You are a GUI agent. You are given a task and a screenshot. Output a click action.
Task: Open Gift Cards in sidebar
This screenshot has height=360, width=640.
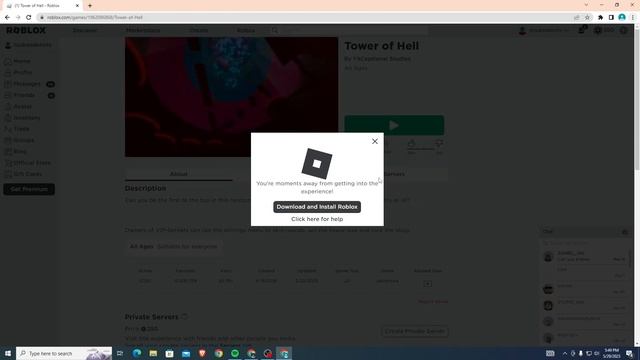pyautogui.click(x=23, y=174)
